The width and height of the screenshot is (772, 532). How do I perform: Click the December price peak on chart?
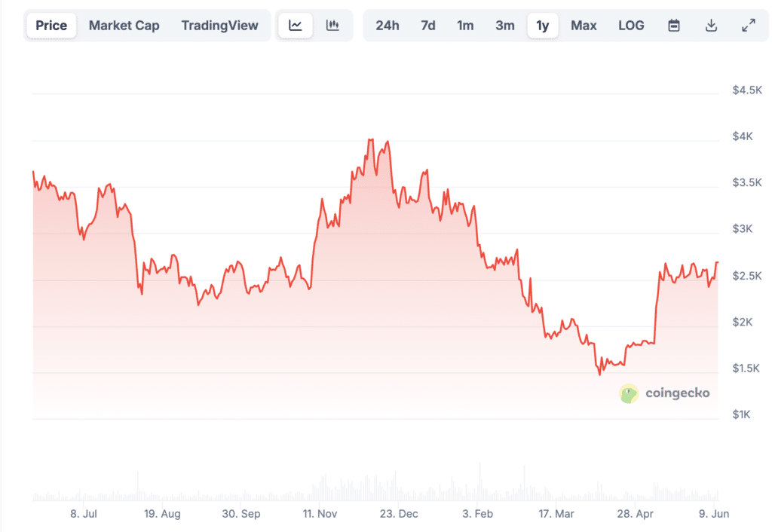click(370, 140)
